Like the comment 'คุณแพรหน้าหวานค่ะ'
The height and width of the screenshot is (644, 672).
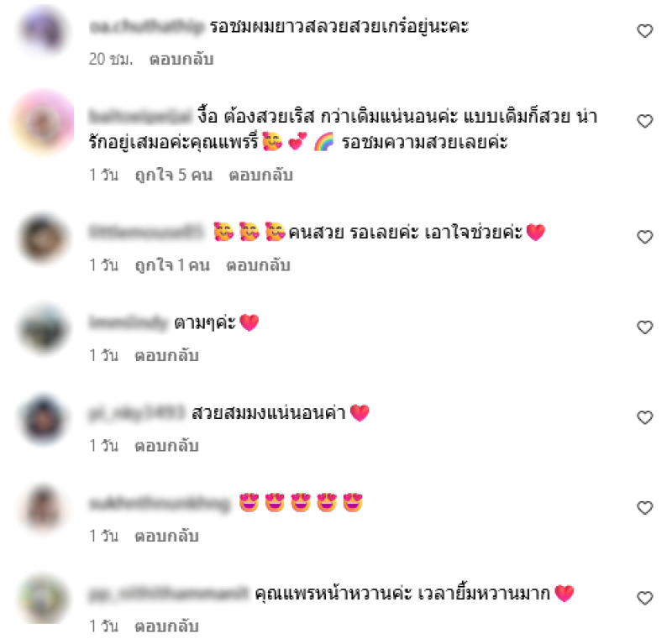pyautogui.click(x=644, y=598)
